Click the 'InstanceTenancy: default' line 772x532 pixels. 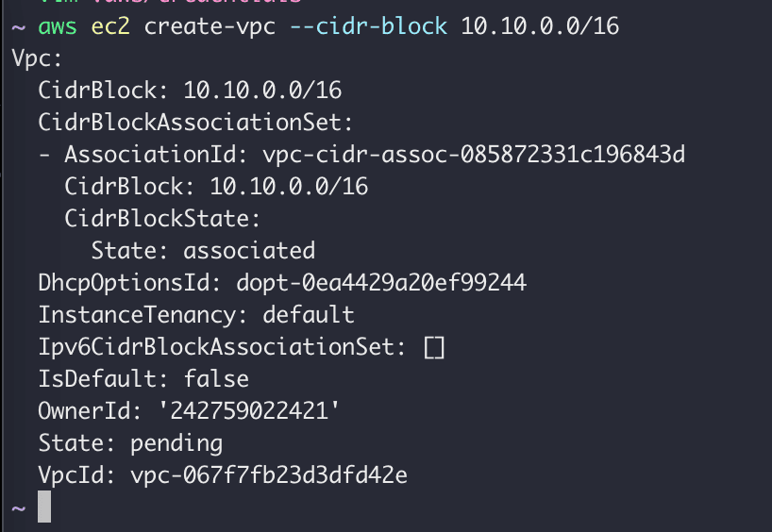tap(196, 314)
